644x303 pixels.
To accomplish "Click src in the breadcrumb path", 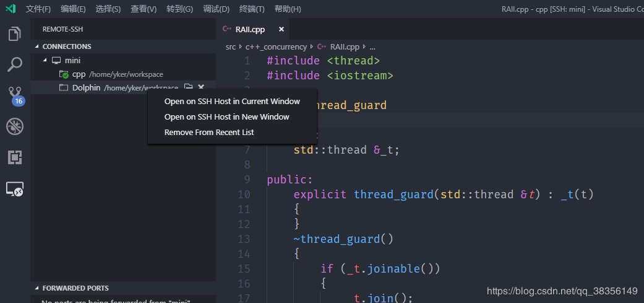I will [x=231, y=47].
